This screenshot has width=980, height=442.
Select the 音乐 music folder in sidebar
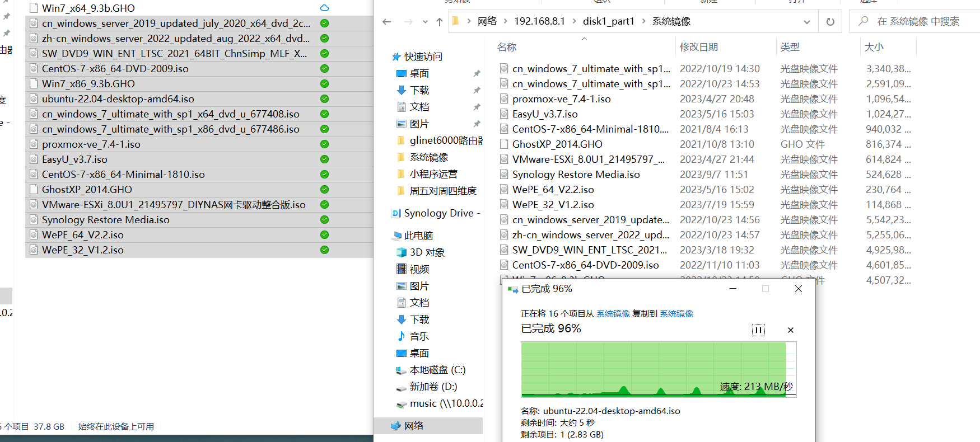point(419,336)
